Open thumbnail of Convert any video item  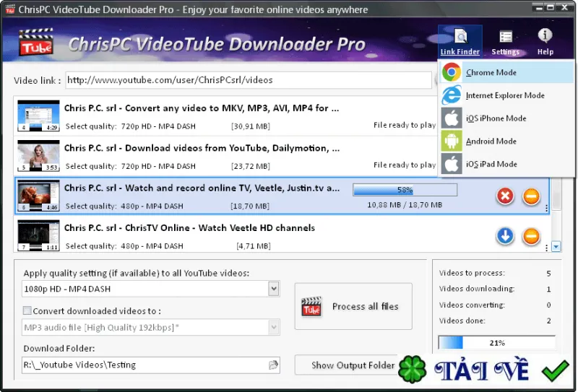coord(38,116)
